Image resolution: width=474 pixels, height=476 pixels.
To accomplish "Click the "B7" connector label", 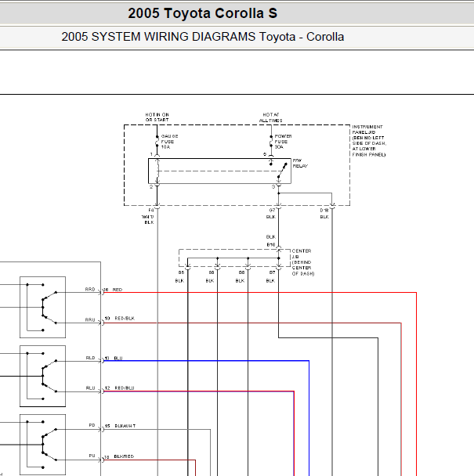I will coord(272,272).
